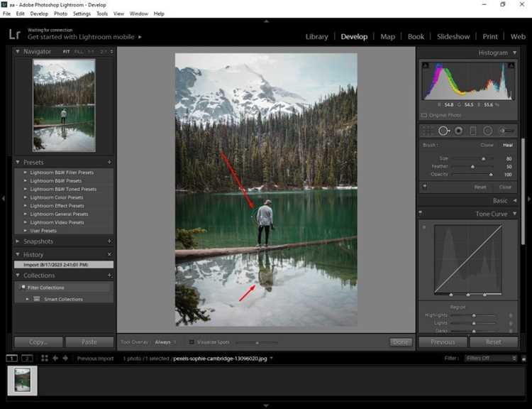Screen dimensions: 532x409
Task: Enable the Visualize Spots checkbox
Action: click(x=192, y=342)
